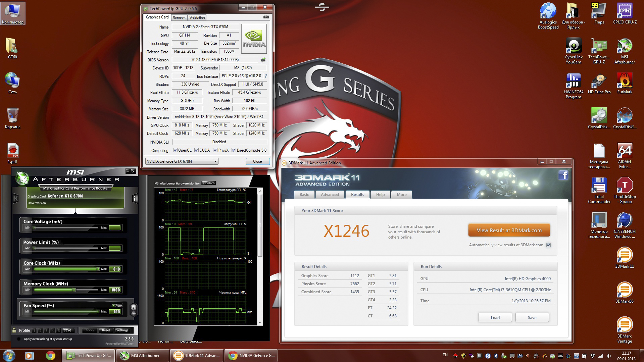Launch Auslogics BoostSpeed shortcut
Screen dimensions: 644x362
click(548, 16)
